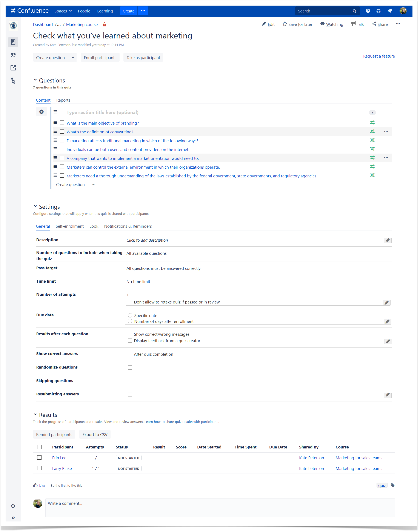The height and width of the screenshot is (532, 420).
Task: Click Export to CSV button
Action: click(x=95, y=434)
